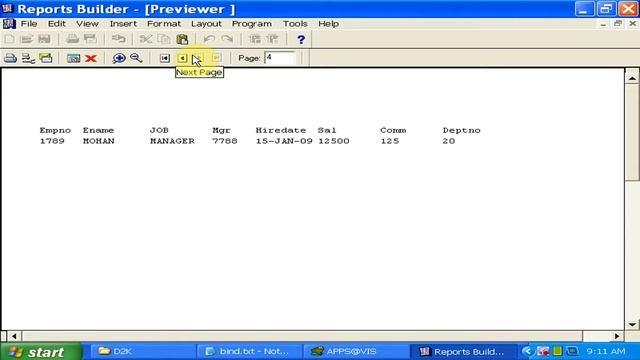Click the JOB column header text
This screenshot has width=640, height=360.
tap(159, 130)
